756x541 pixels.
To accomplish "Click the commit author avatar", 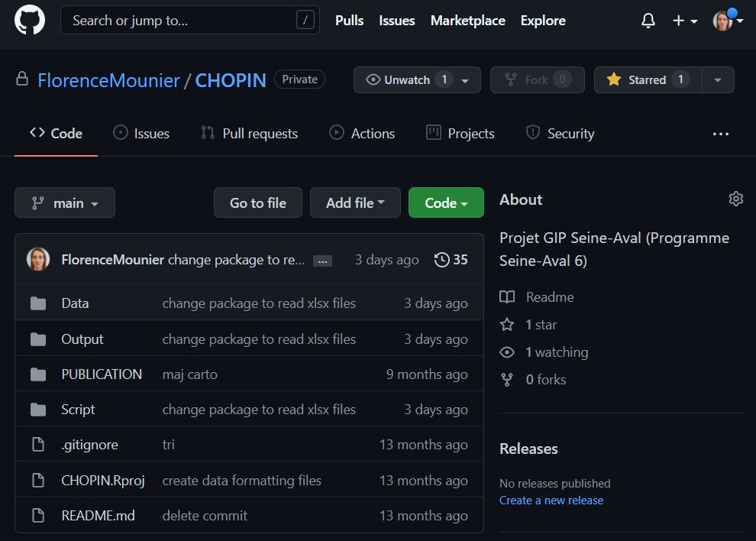I will point(38,259).
